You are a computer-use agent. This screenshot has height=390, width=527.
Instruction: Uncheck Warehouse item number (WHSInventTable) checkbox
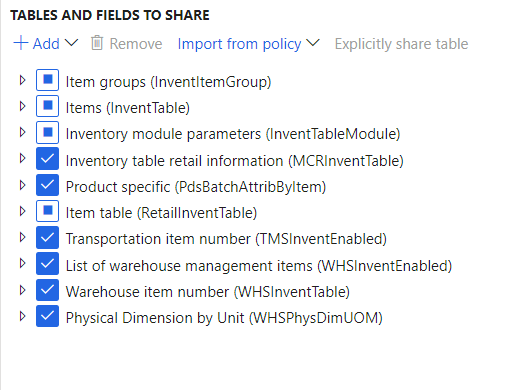[x=47, y=290]
